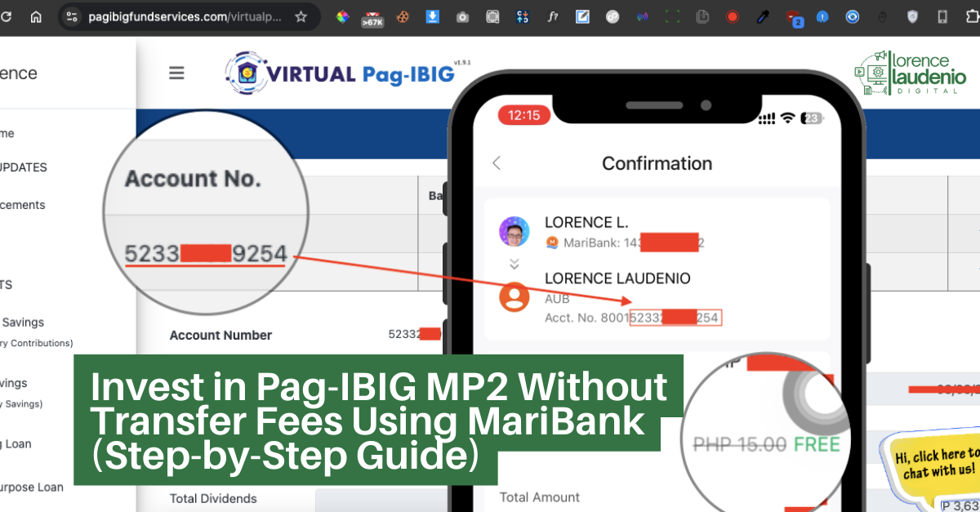
Task: Click the cookie extension icon
Action: coord(403,16)
